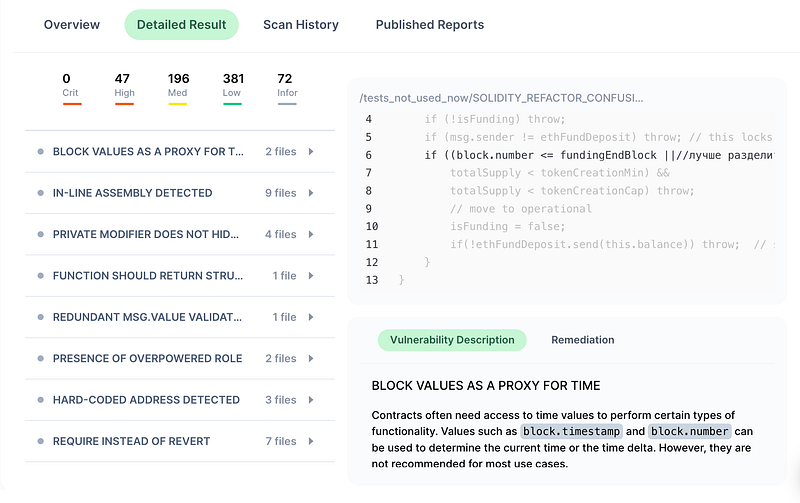
Task: Filter by High severity count
Action: 123,86
